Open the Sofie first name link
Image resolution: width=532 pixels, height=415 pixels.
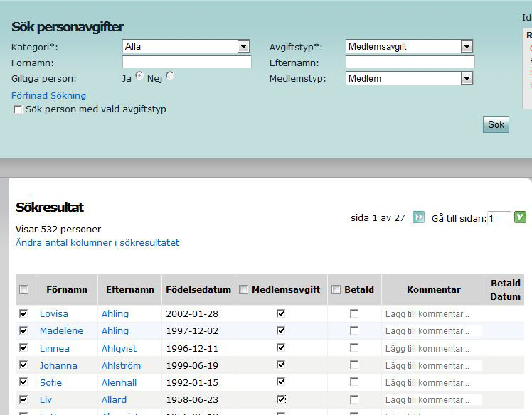[51, 383]
